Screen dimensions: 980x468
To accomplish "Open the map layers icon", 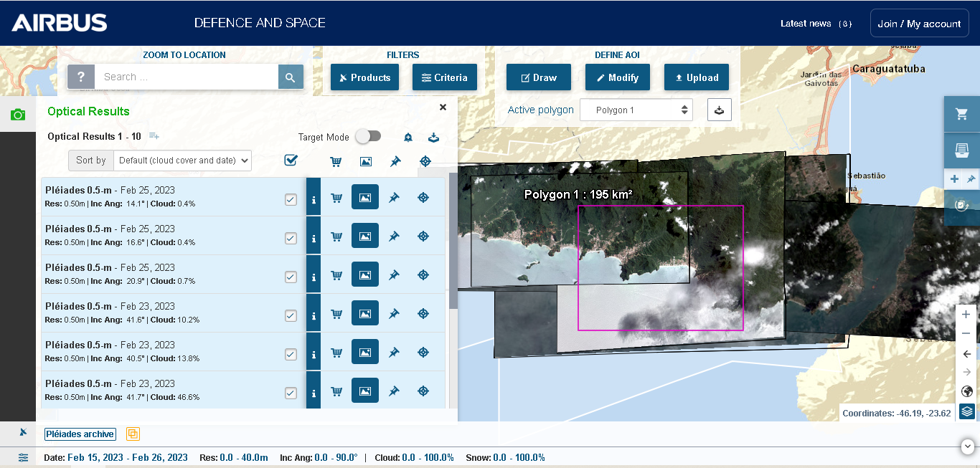I will [x=967, y=411].
